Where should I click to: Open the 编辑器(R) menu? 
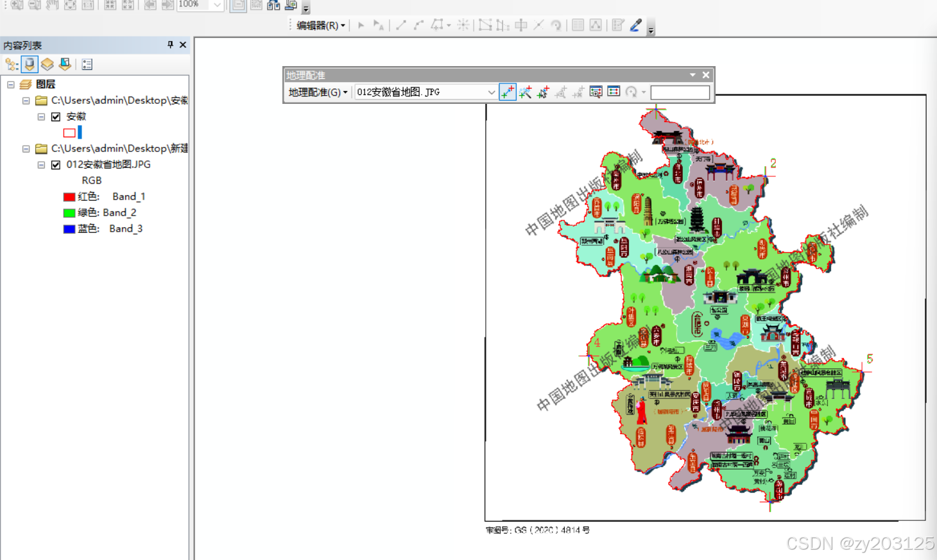(320, 26)
